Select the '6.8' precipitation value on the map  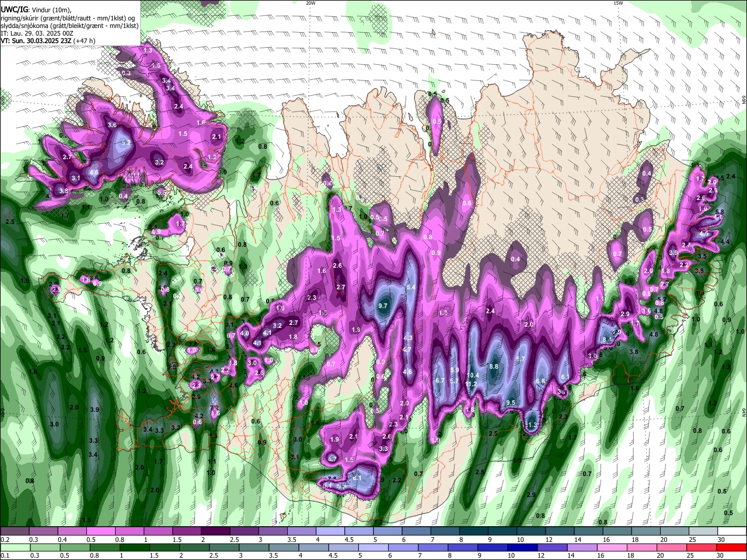coord(540,381)
